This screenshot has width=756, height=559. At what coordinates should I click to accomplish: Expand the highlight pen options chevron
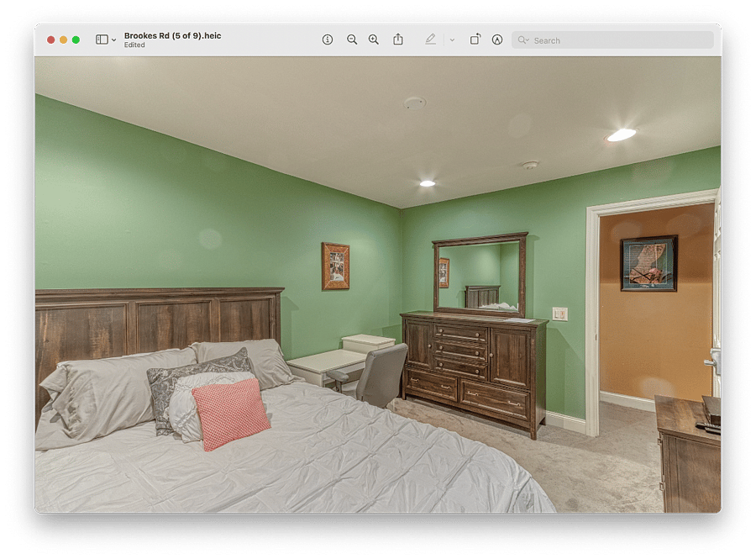click(452, 40)
